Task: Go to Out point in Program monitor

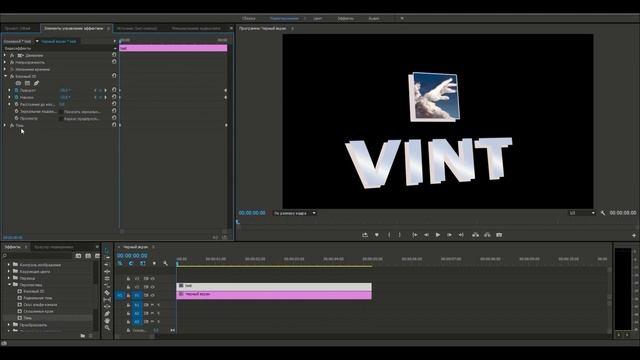Action: coord(461,235)
